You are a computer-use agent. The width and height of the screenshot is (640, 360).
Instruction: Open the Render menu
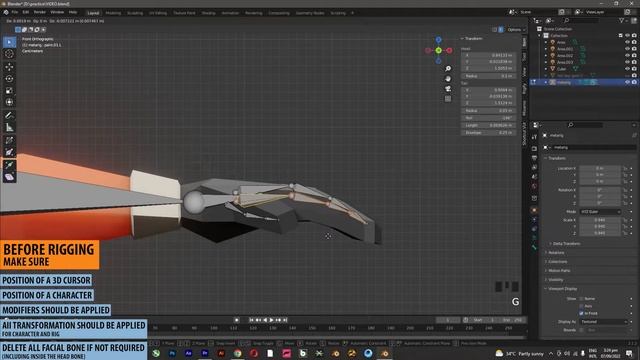(x=40, y=12)
